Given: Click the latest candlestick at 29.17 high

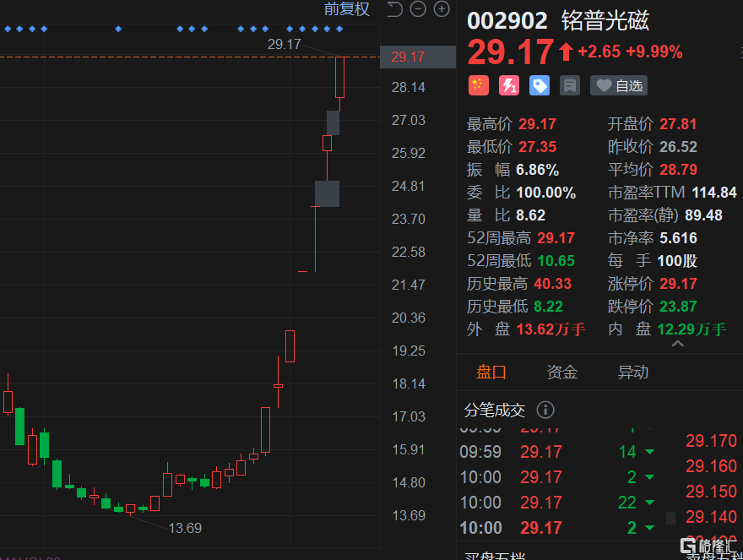Looking at the screenshot, I should click(x=339, y=78).
